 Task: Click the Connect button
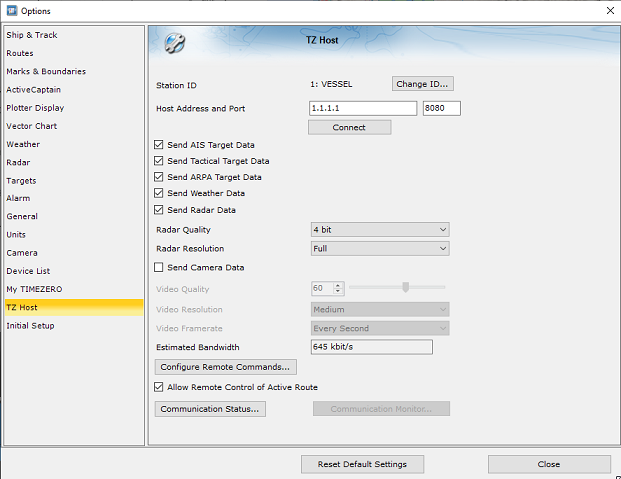click(349, 128)
